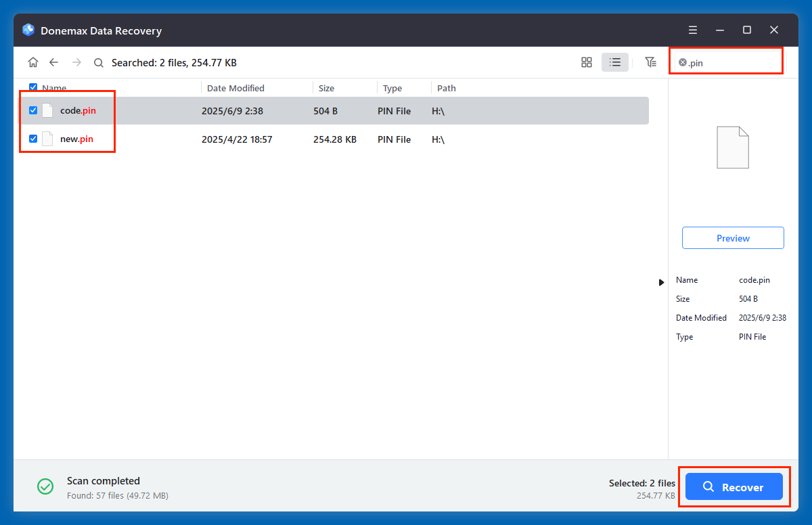The width and height of the screenshot is (812, 525).
Task: Expand the preview panel arrow
Action: (x=661, y=282)
